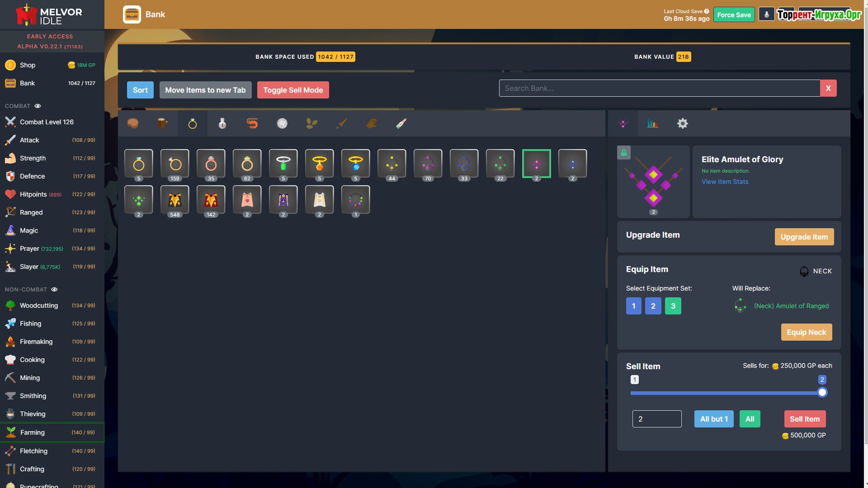The height and width of the screenshot is (488, 868).
Task: Focus the Search Bank input field
Action: (659, 88)
